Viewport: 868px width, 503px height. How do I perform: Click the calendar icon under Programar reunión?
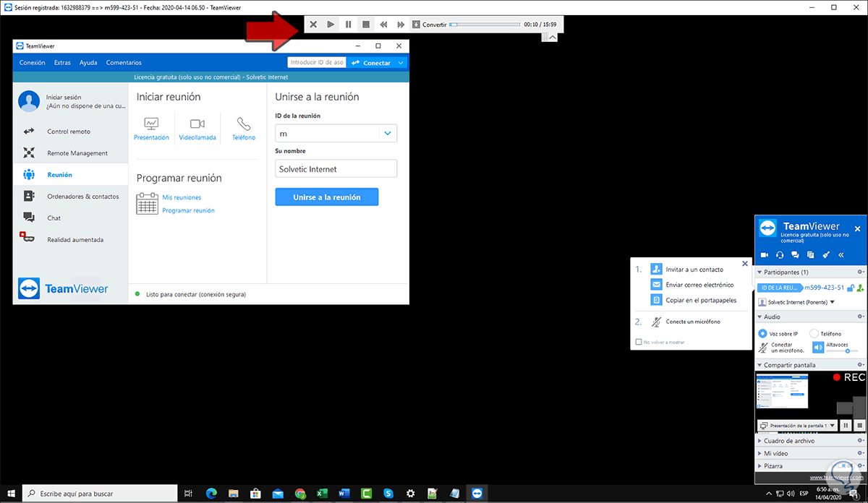(x=147, y=204)
